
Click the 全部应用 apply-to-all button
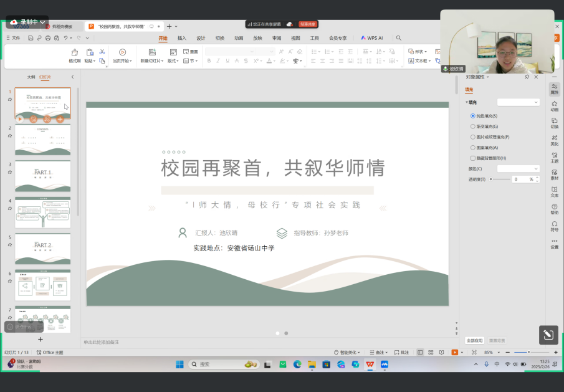(x=475, y=341)
